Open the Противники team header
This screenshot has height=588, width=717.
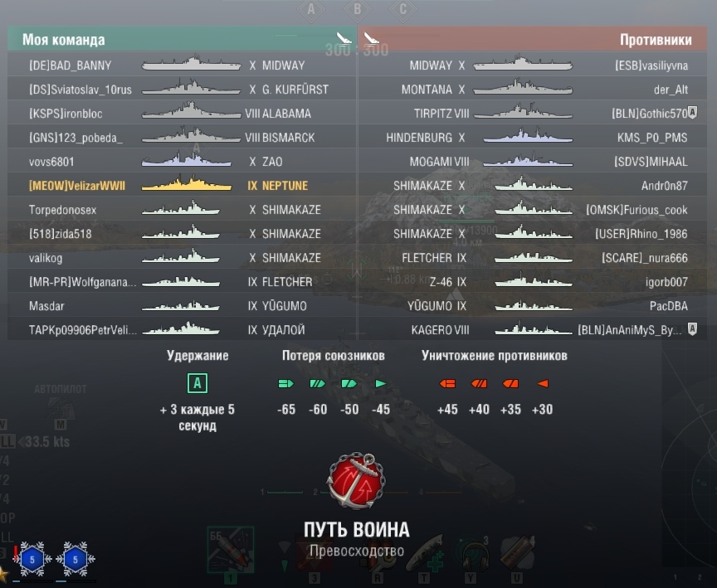coord(533,39)
